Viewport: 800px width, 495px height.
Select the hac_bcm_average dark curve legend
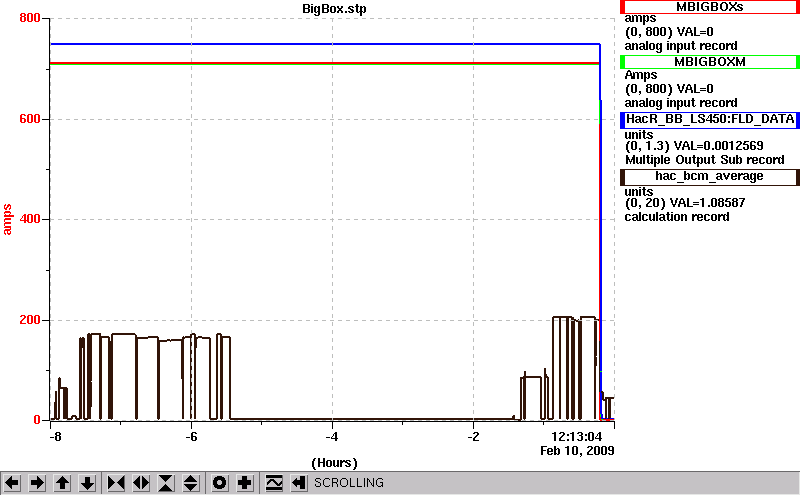pyautogui.click(x=710, y=177)
